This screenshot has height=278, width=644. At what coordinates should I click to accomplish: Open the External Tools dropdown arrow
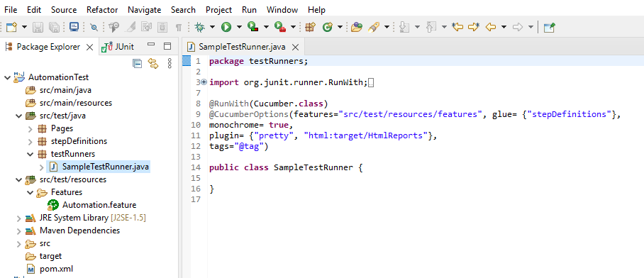click(x=293, y=27)
